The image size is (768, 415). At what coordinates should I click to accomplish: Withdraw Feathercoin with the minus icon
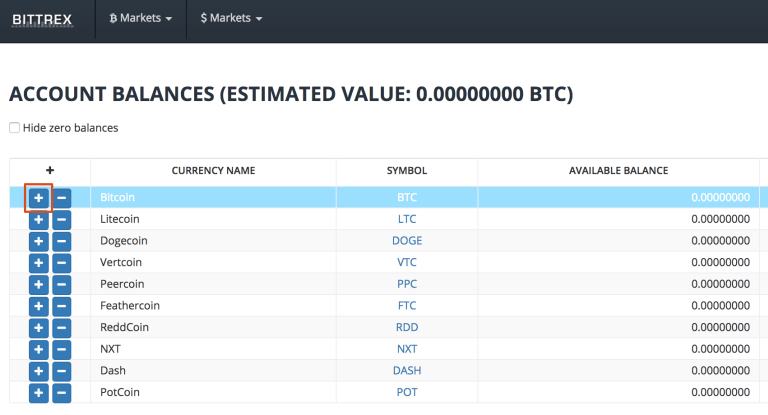point(62,306)
